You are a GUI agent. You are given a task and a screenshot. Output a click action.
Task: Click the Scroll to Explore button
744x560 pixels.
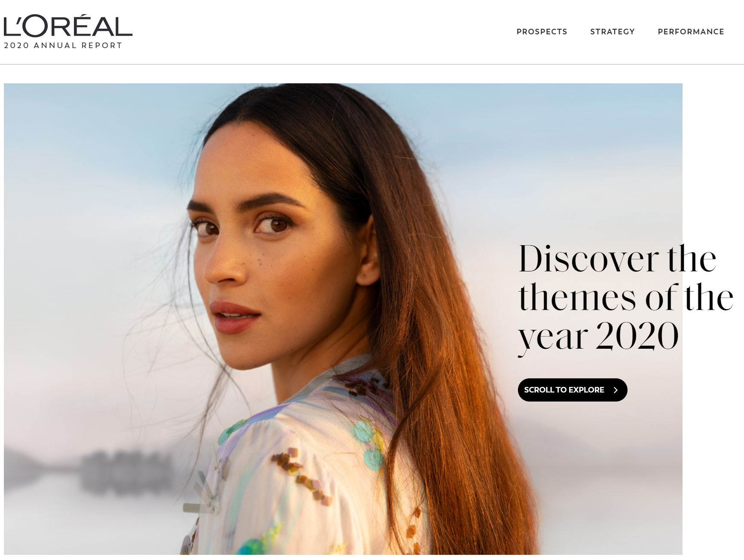572,390
